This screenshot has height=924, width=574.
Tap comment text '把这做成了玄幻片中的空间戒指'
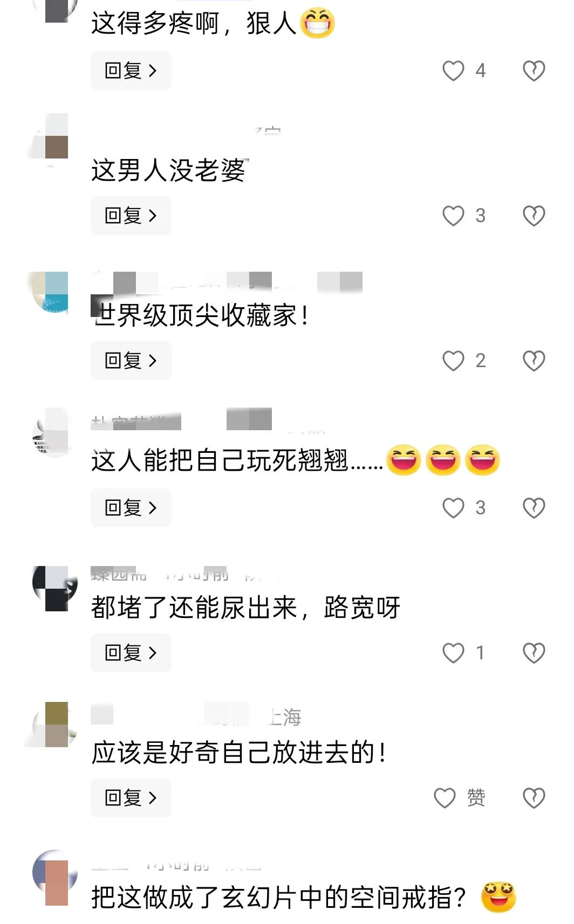(279, 898)
